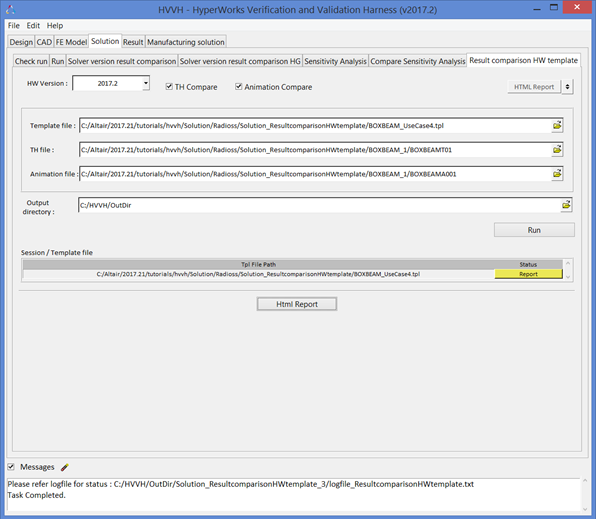The width and height of the screenshot is (596, 519).
Task: Browse for the Template file
Action: tap(557, 125)
